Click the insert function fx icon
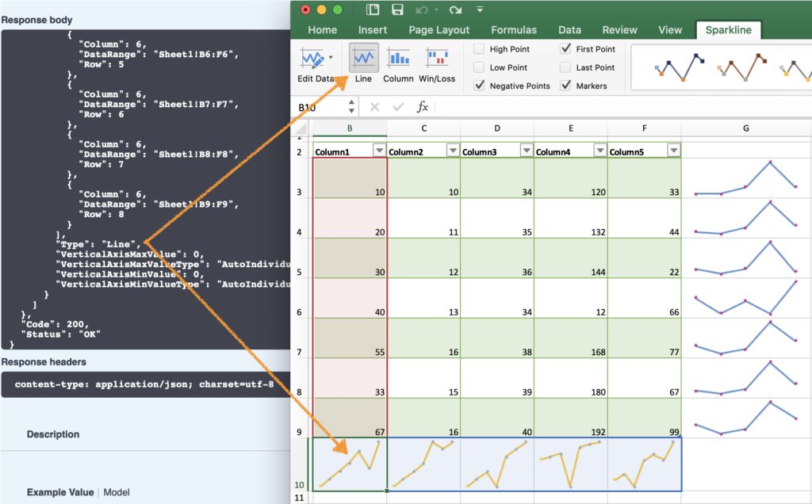The image size is (812, 504). point(423,107)
